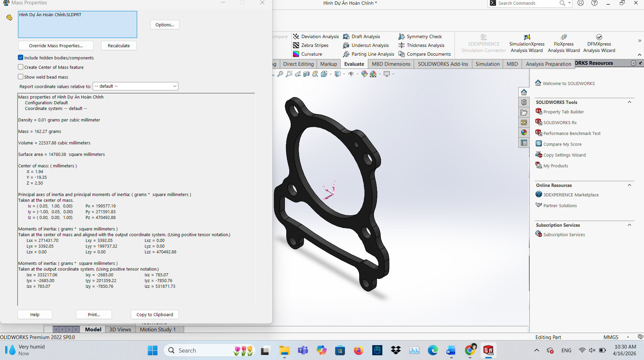
Task: Click the Dynamic Annotation Views icon
Action: 315,74
